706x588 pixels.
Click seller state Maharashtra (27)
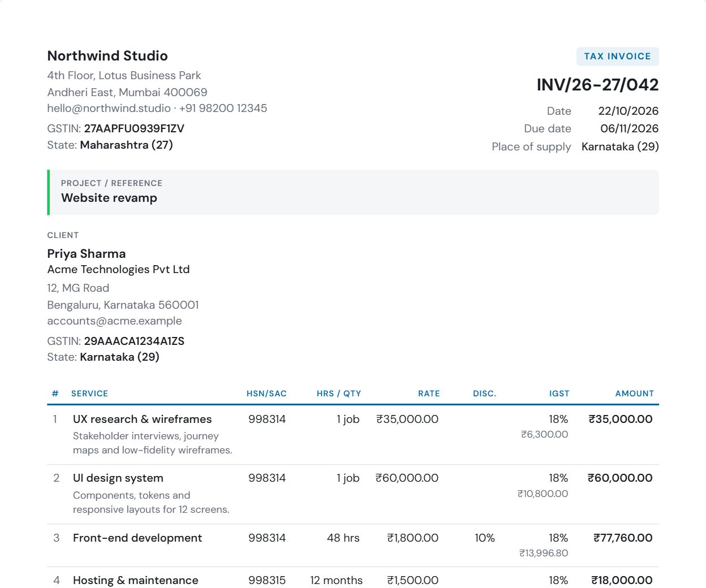126,145
